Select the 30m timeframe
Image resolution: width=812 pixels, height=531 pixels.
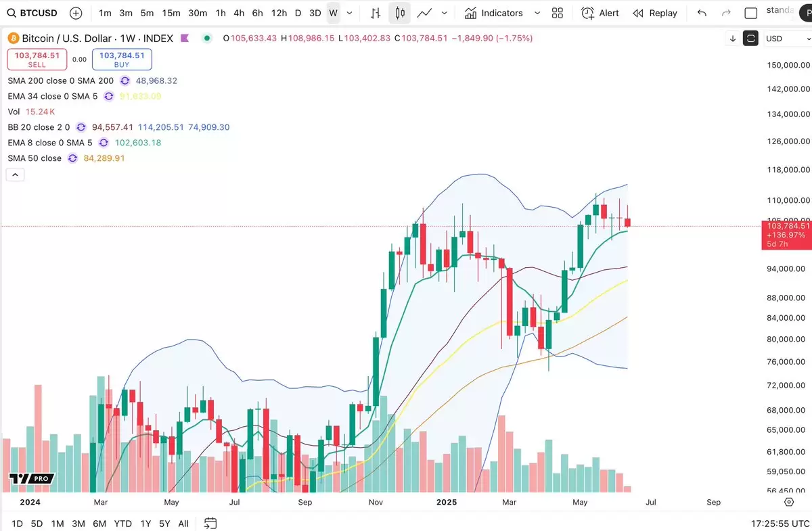[x=198, y=13]
